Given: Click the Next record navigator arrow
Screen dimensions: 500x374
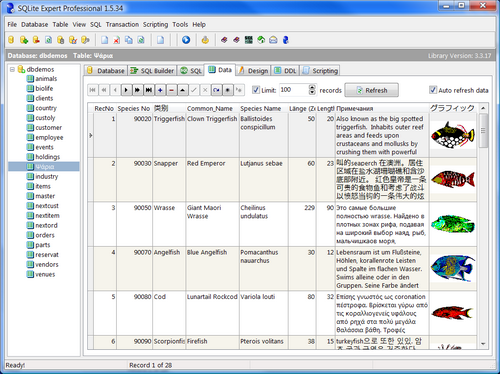Looking at the screenshot, I should tap(126, 90).
